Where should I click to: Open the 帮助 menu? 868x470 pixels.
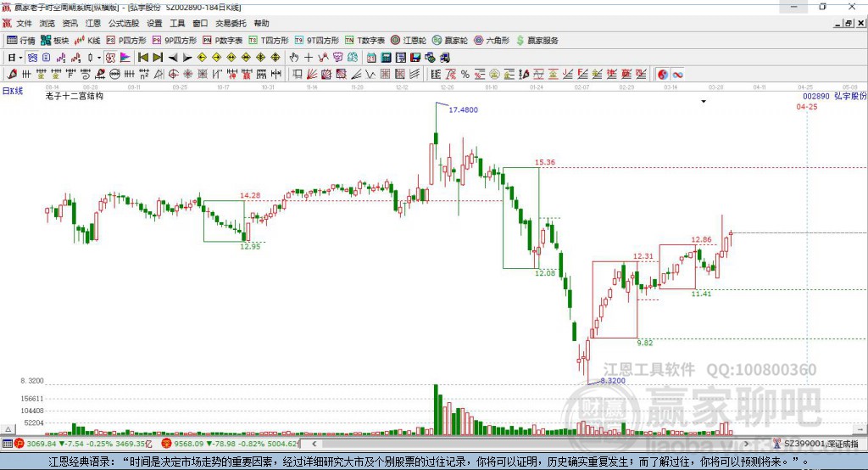coord(261,23)
